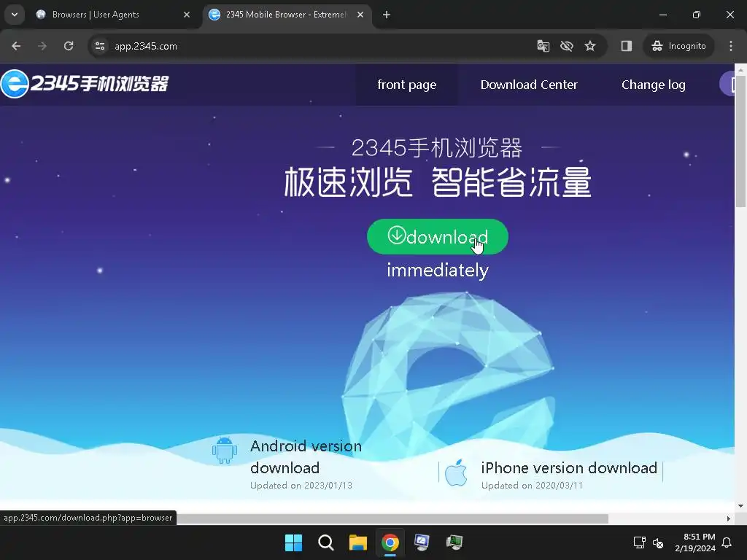The height and width of the screenshot is (560, 747).
Task: Bookmark this page with the star icon
Action: [x=590, y=46]
